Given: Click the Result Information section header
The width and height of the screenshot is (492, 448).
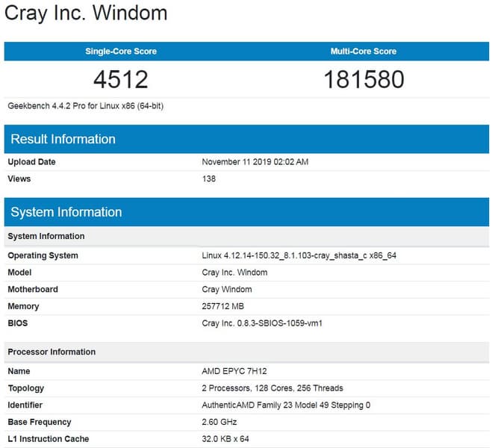Looking at the screenshot, I should [63, 139].
